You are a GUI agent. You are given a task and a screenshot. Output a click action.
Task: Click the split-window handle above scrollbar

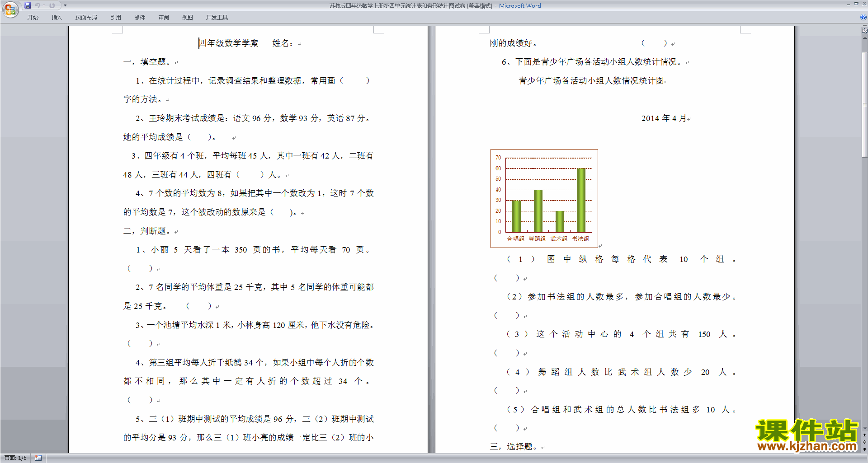865,26
